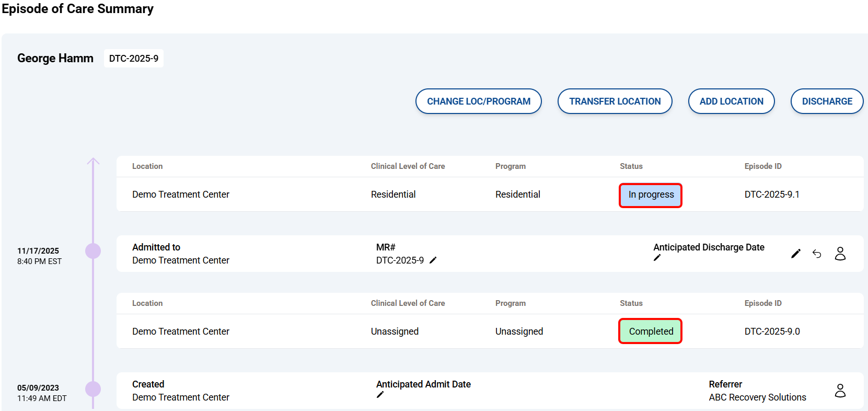Screen dimensions: 868x411
Task: Click the pencil icon beside MR# DTC-2025-9
Action: (x=433, y=260)
